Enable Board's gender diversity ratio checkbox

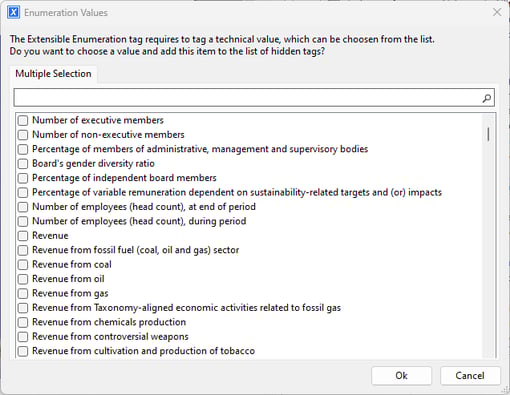click(23, 164)
